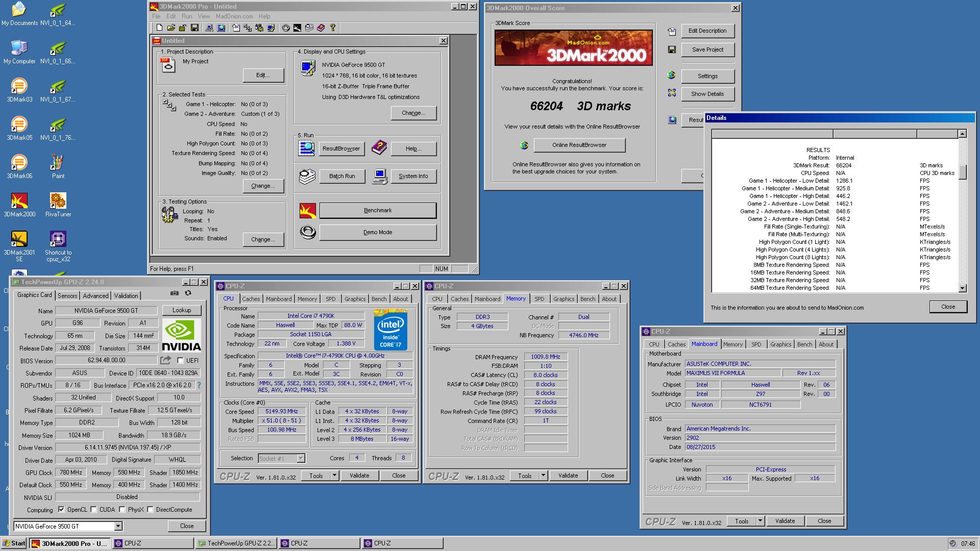Open the SPD tab in CPU-Z Memory window
This screenshot has width=980, height=551.
[x=540, y=299]
